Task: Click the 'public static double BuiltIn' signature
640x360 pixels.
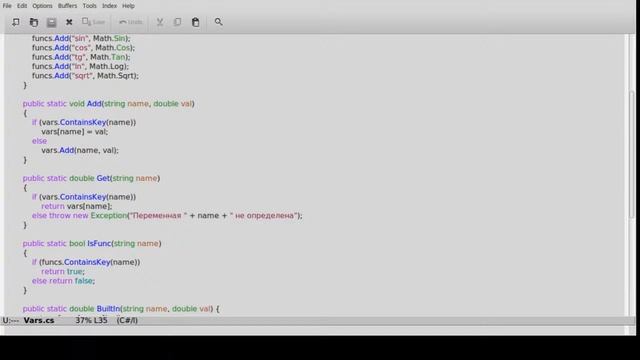Action: click(x=121, y=309)
